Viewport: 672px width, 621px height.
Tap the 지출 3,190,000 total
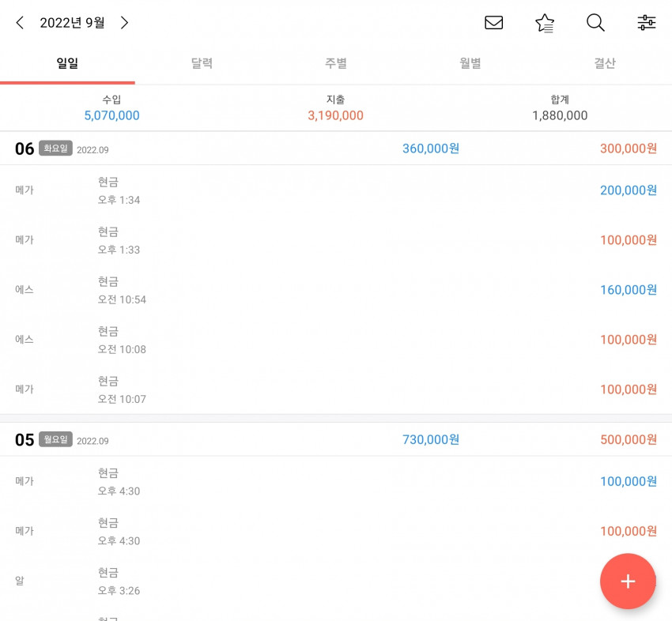pyautogui.click(x=335, y=108)
